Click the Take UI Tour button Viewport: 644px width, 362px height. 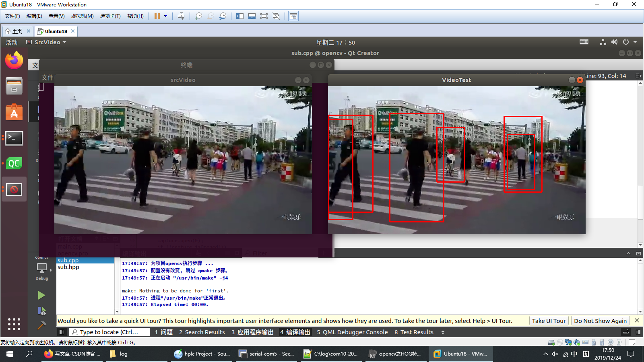click(549, 321)
